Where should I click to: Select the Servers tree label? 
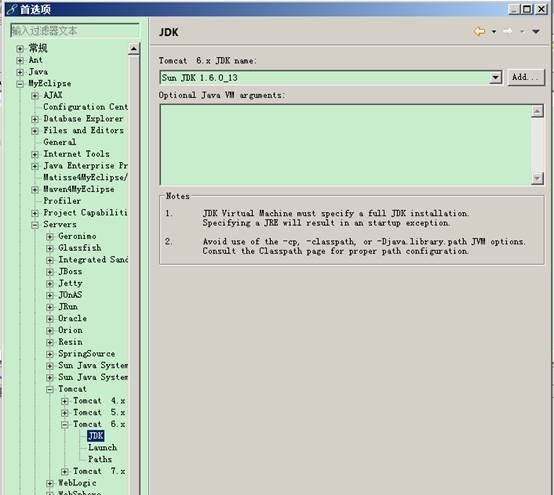[x=60, y=224]
